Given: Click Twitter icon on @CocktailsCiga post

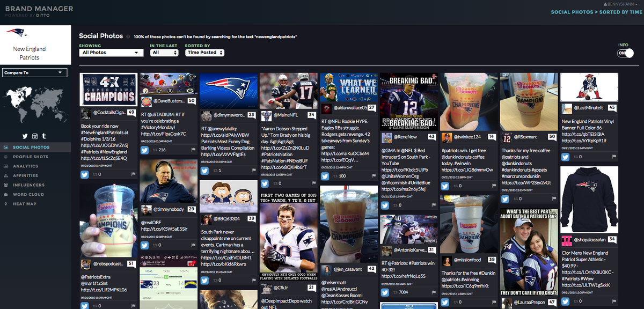Looking at the screenshot, I should click(x=84, y=174).
